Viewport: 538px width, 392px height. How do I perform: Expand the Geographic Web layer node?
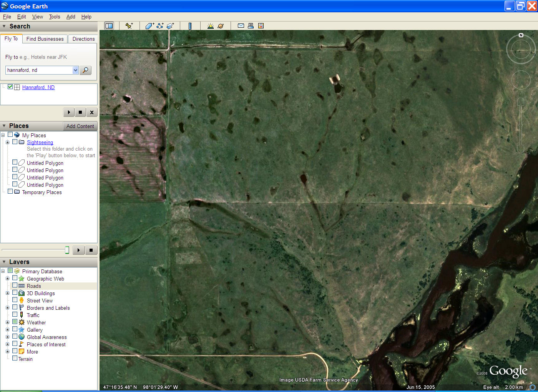tap(7, 279)
